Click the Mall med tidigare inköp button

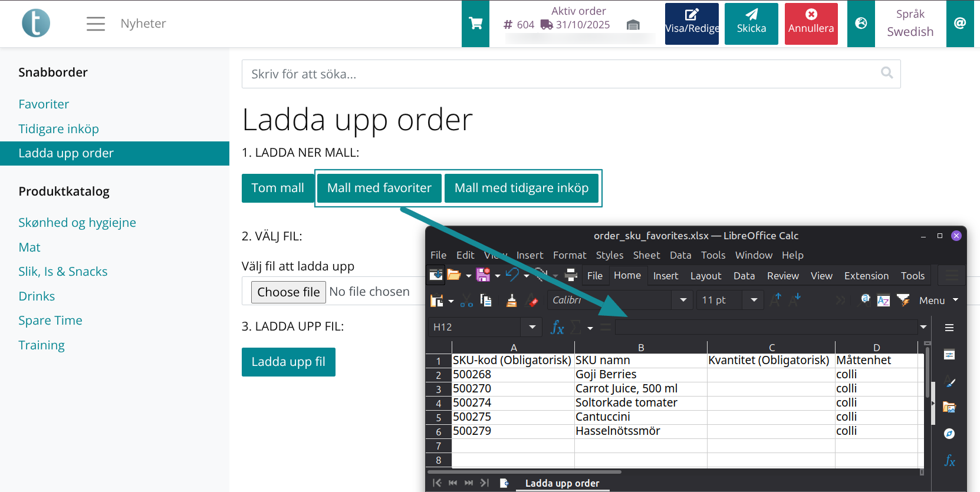coord(521,188)
